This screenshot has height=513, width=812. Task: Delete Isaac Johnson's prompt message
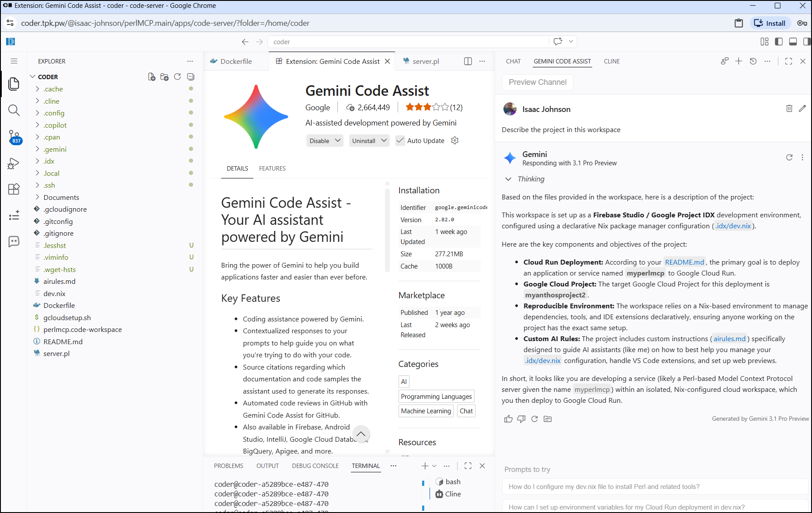[789, 108]
